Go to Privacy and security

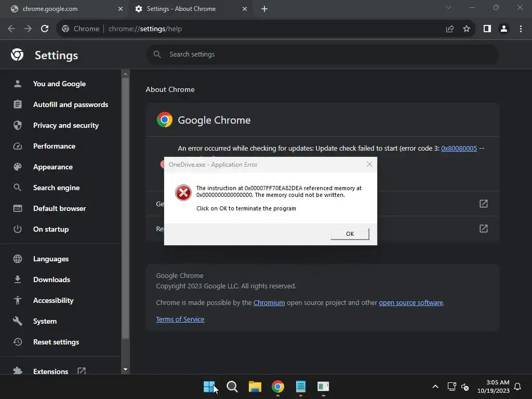66,125
